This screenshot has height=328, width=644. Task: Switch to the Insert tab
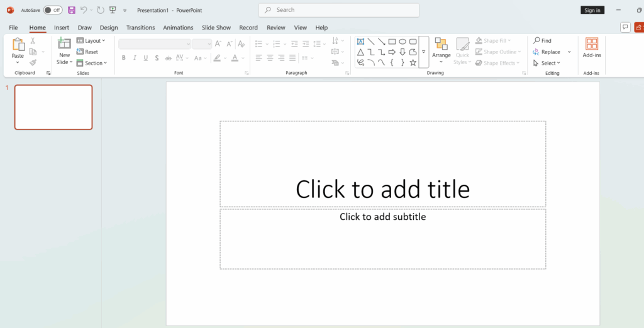[62, 28]
